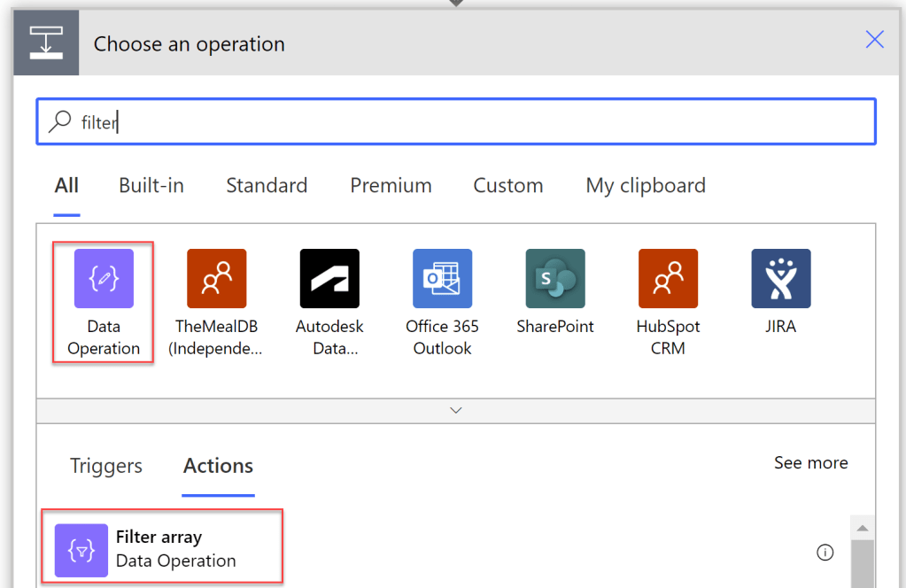Pick the SharePoint connector icon
This screenshot has height=588, width=906.
(555, 278)
